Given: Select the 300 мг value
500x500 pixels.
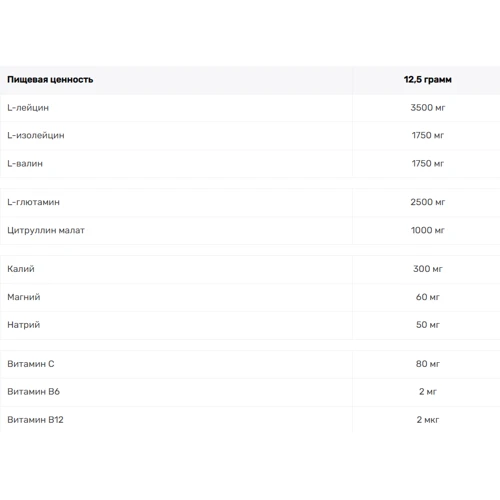Looking at the screenshot, I should click(x=428, y=269).
